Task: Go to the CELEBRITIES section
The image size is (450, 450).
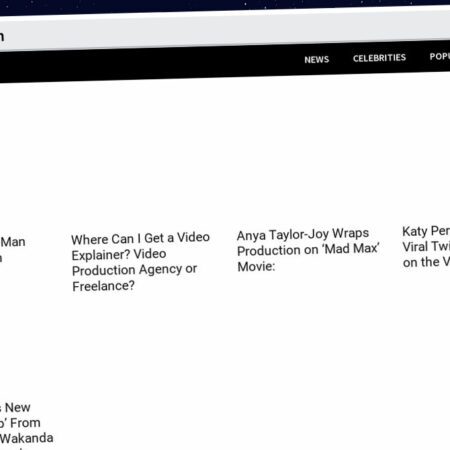Action: pos(379,58)
